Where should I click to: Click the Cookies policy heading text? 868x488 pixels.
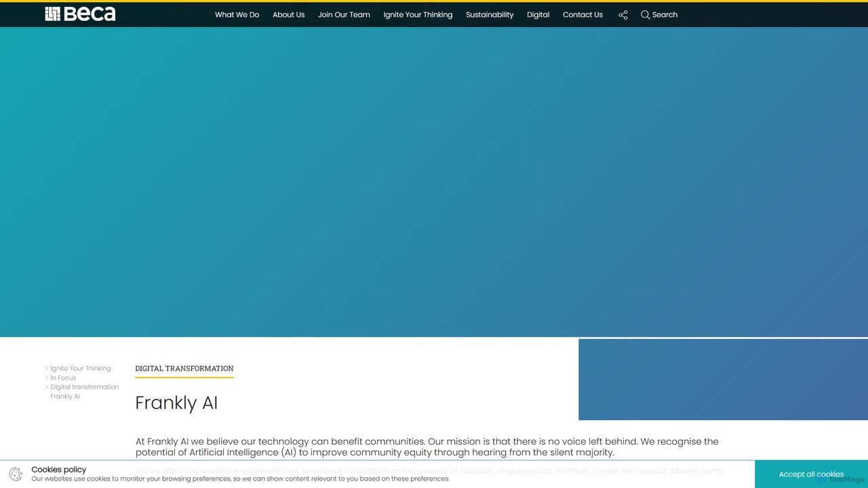coord(59,470)
